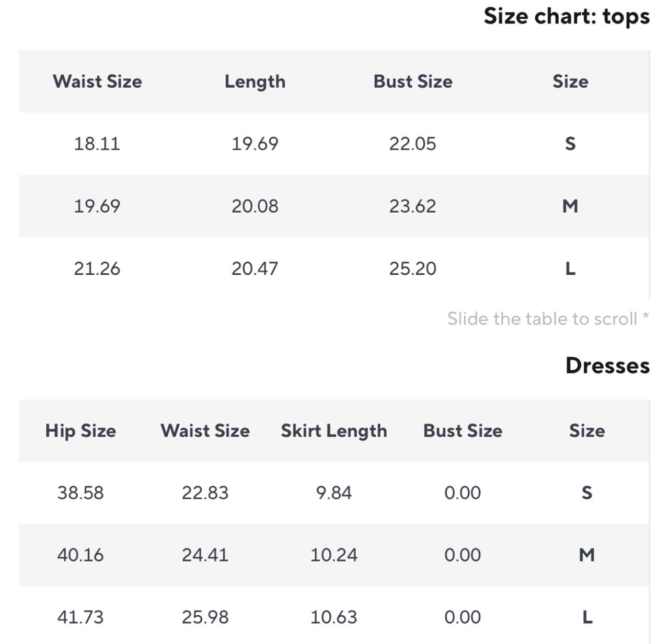Click the 22.05 bust size value
Image resolution: width=669 pixels, height=644 pixels.
coord(412,144)
